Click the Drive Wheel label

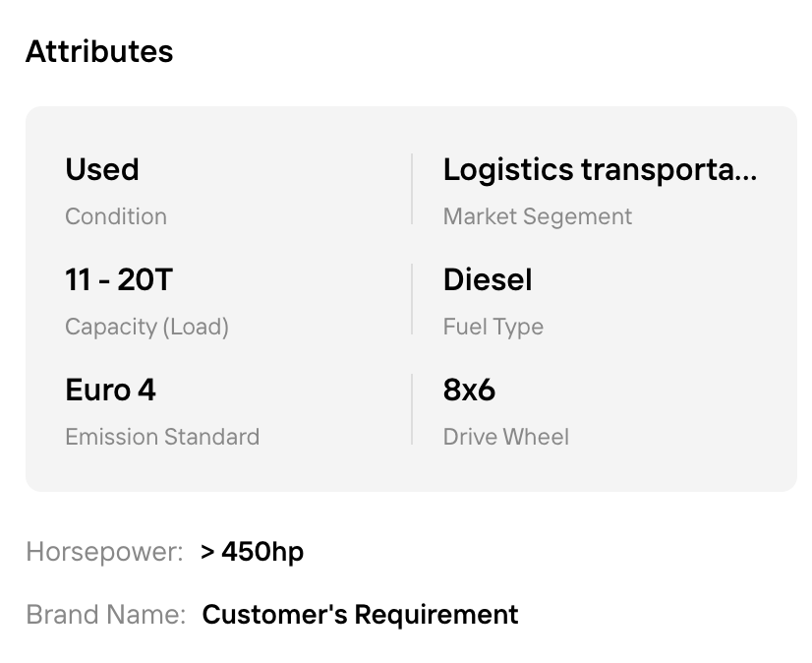point(506,437)
